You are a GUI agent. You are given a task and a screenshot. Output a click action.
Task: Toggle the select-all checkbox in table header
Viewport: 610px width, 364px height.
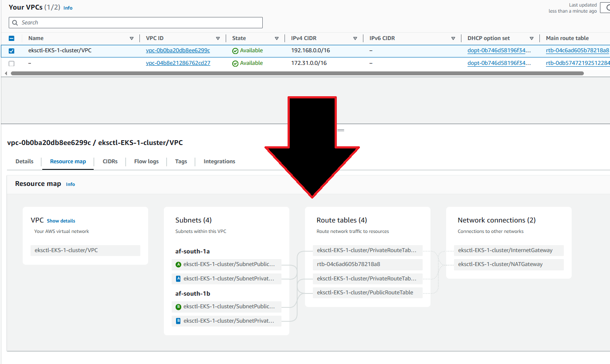click(x=12, y=38)
